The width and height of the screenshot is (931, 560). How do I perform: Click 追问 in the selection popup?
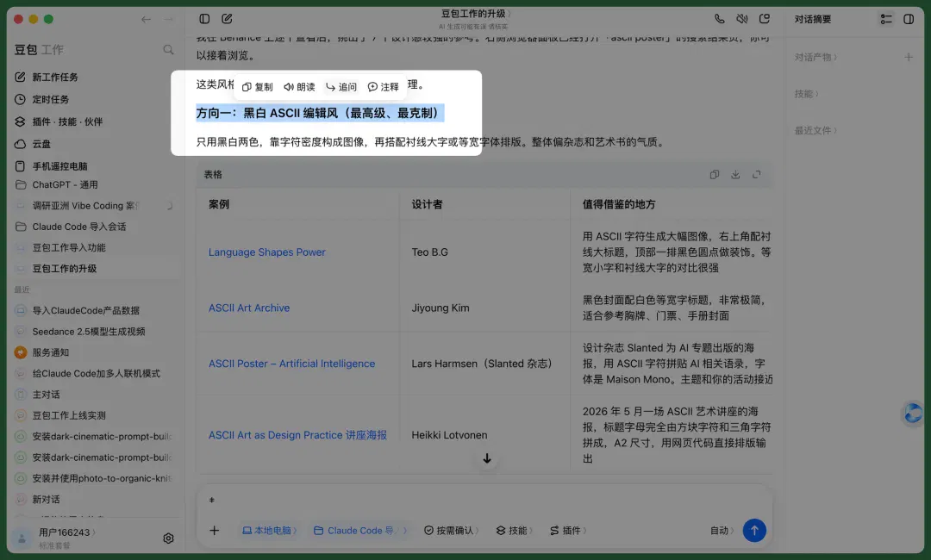pyautogui.click(x=341, y=87)
